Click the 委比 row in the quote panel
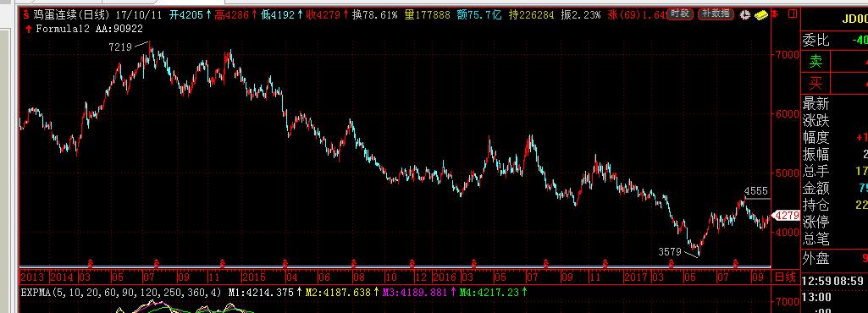This screenshot has width=868, height=313. [835, 40]
